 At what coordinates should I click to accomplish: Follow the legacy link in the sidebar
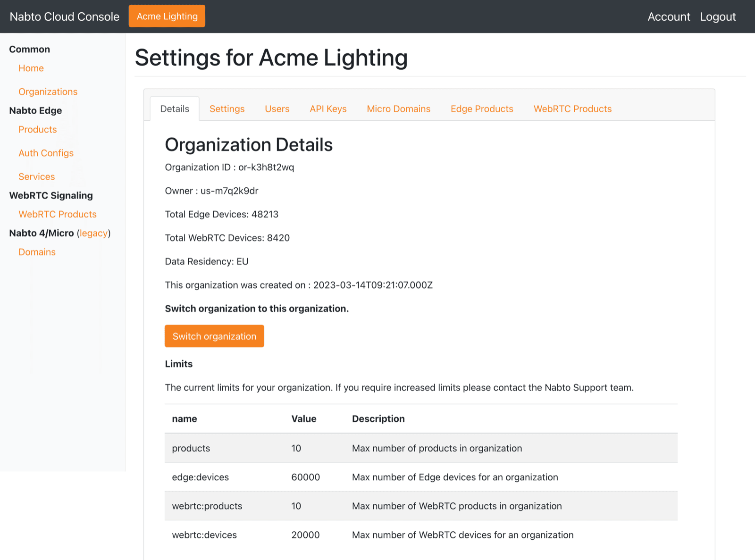pyautogui.click(x=93, y=233)
